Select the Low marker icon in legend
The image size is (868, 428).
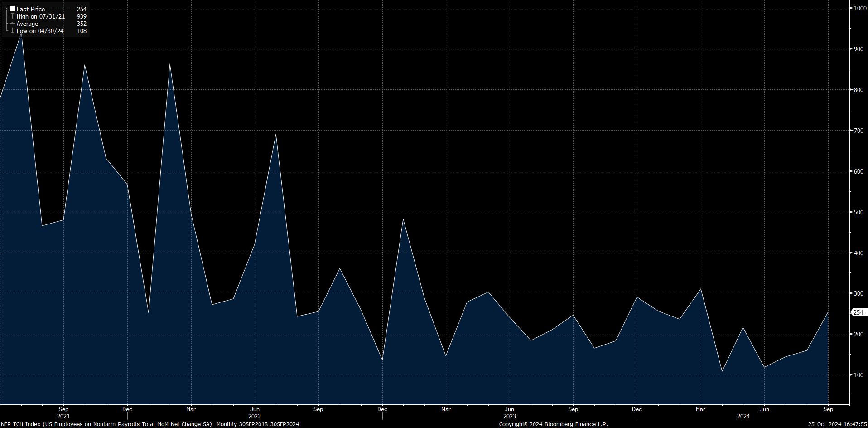pyautogui.click(x=12, y=31)
